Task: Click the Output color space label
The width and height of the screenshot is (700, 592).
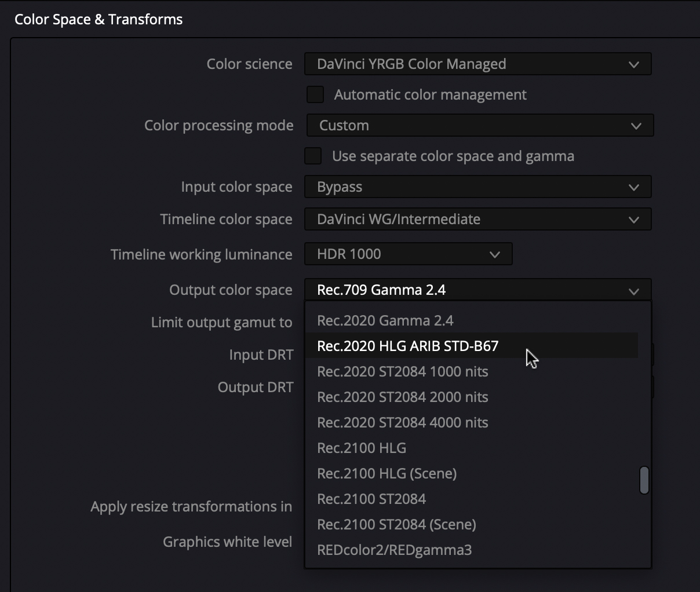Action: pyautogui.click(x=231, y=290)
